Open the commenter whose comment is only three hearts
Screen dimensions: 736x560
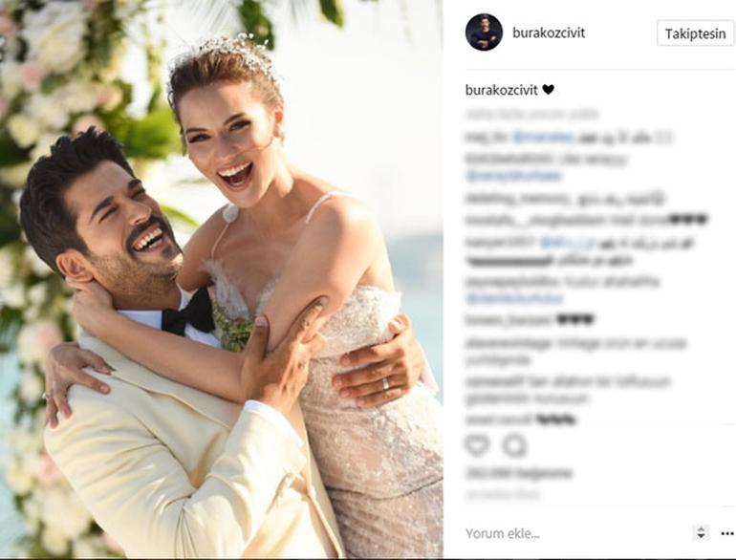point(509,320)
